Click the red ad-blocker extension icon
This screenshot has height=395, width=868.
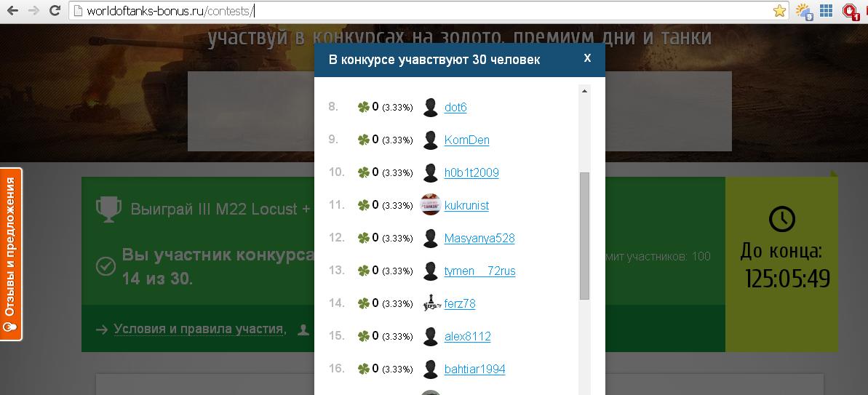pyautogui.click(x=850, y=11)
